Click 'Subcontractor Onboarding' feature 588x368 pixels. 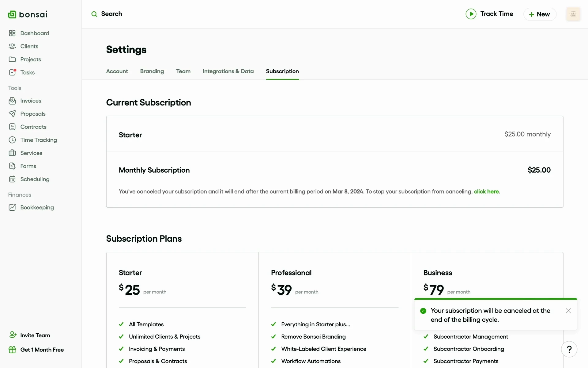(469, 349)
